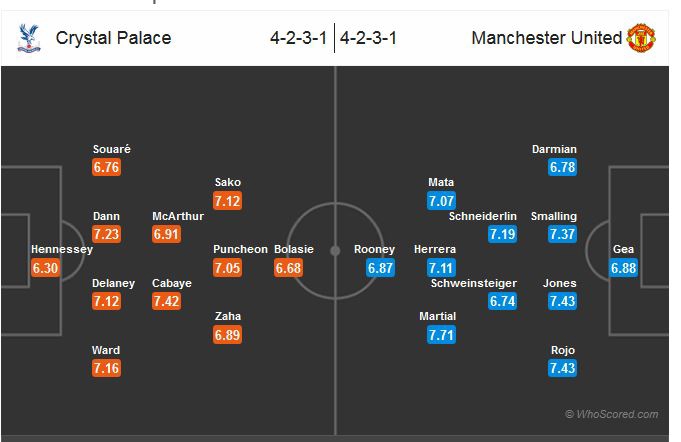681x442 pixels.
Task: Select Rojo's 7.43 rating badge
Action: pyautogui.click(x=563, y=369)
